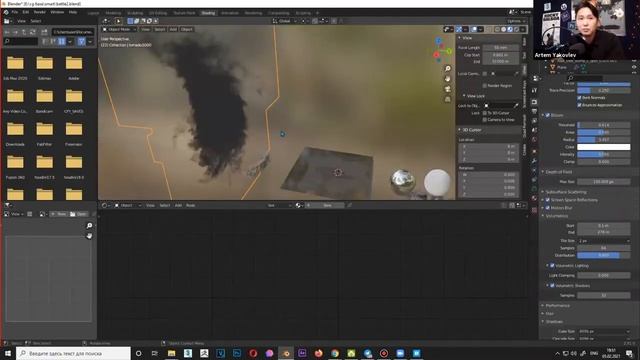Open Firefox from the taskbar
The height and width of the screenshot is (360, 640).
pos(318,353)
